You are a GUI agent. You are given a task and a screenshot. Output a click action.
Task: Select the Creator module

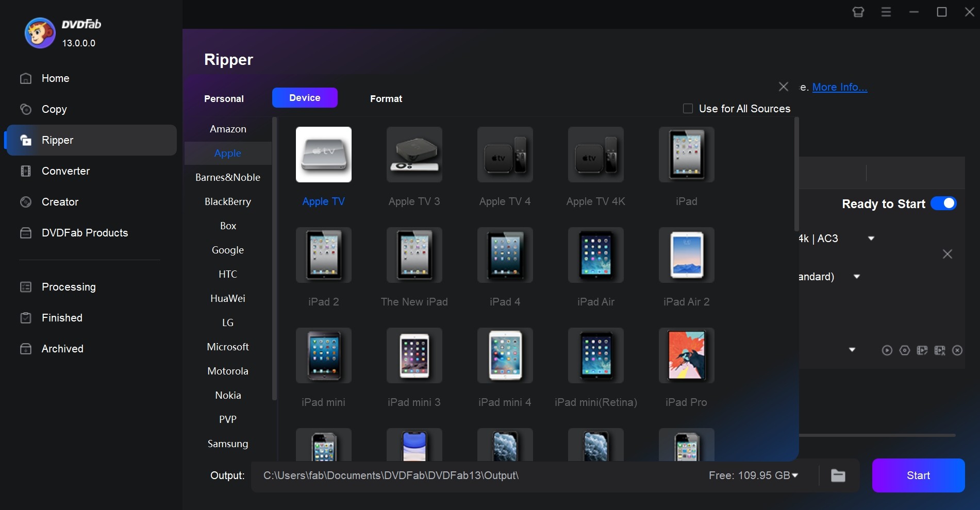pyautogui.click(x=59, y=201)
